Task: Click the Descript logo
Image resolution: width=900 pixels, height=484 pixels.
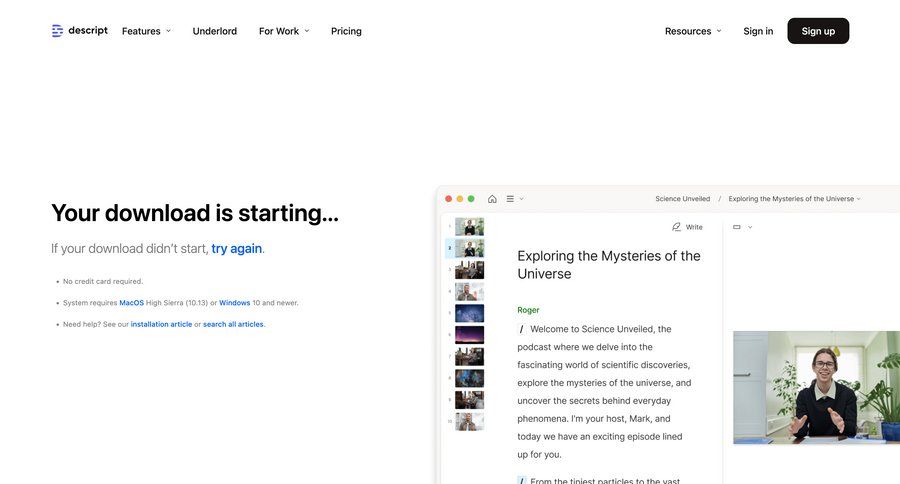Action: click(x=79, y=30)
